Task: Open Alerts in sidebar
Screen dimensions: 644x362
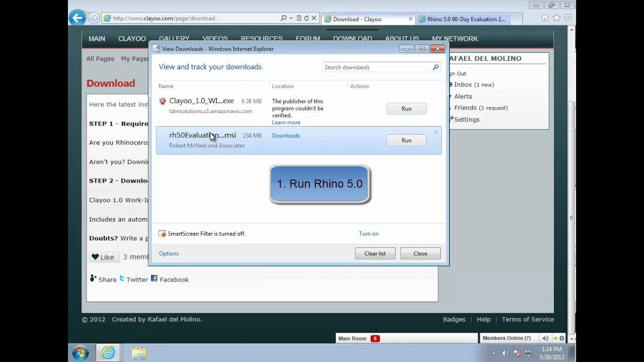Action: 463,97
